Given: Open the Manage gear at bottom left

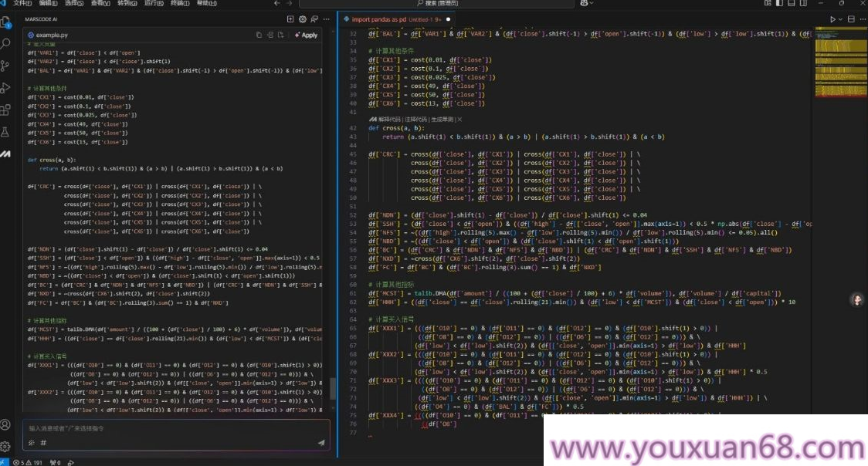Looking at the screenshot, I should click(x=5, y=447).
